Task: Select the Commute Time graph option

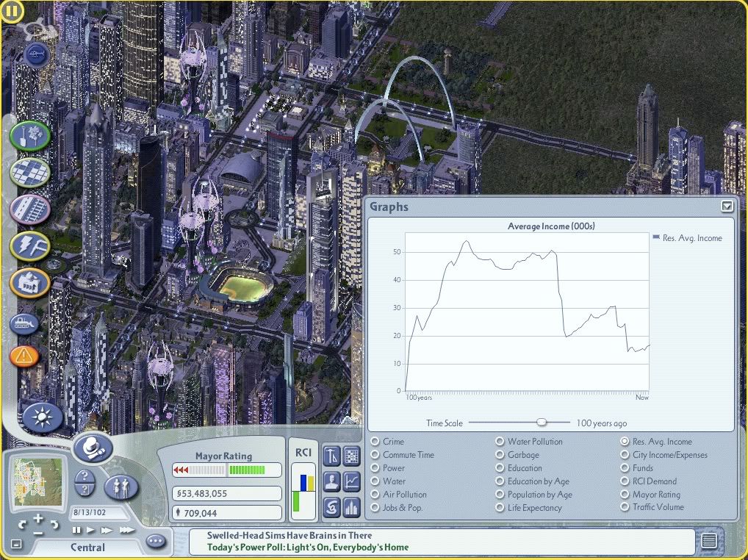Action: point(375,455)
